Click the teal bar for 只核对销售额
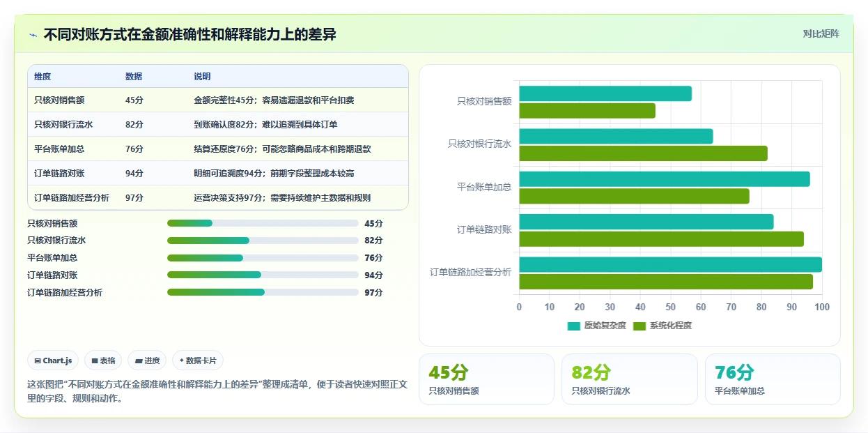868x433 pixels. click(x=605, y=93)
